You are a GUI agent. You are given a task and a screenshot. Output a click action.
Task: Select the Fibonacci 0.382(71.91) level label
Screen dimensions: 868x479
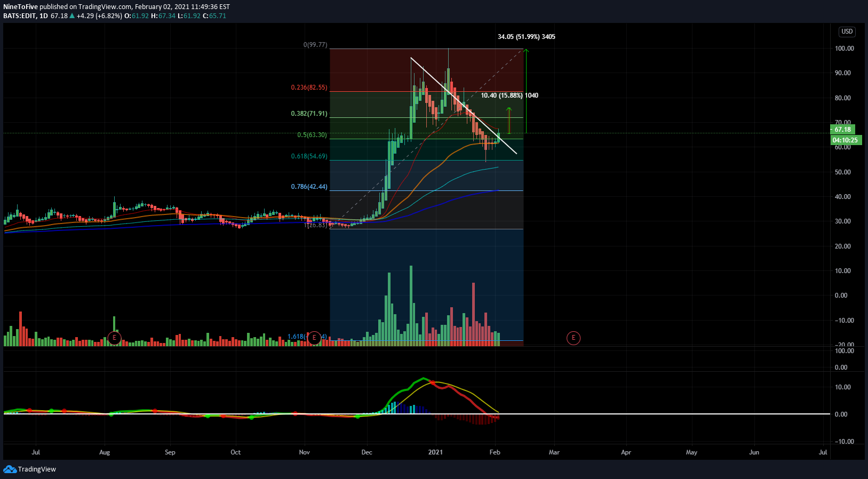309,114
